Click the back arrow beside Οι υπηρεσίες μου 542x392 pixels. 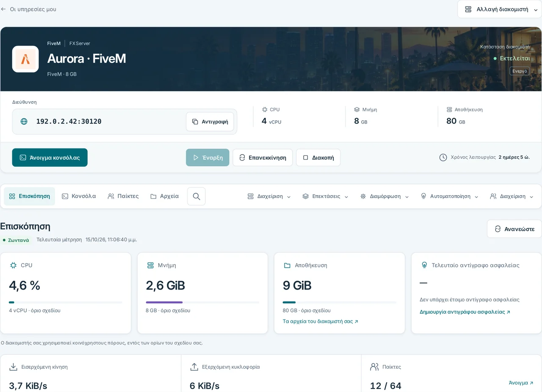[x=3, y=9]
